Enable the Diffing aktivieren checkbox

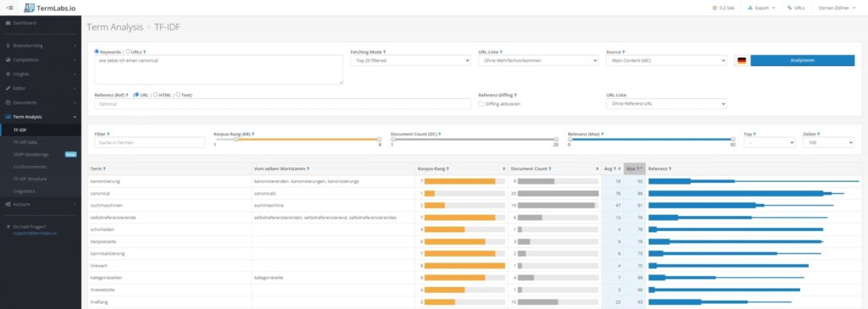click(x=481, y=104)
